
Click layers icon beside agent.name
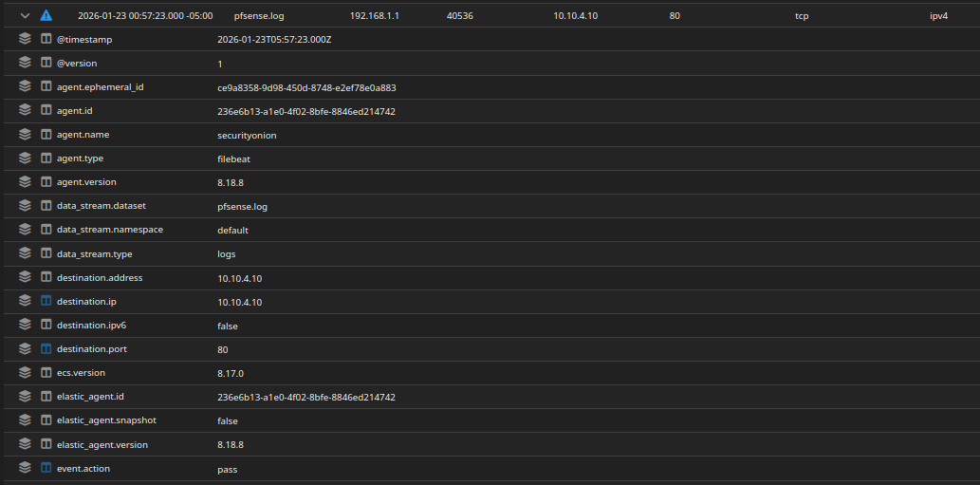[x=26, y=135]
